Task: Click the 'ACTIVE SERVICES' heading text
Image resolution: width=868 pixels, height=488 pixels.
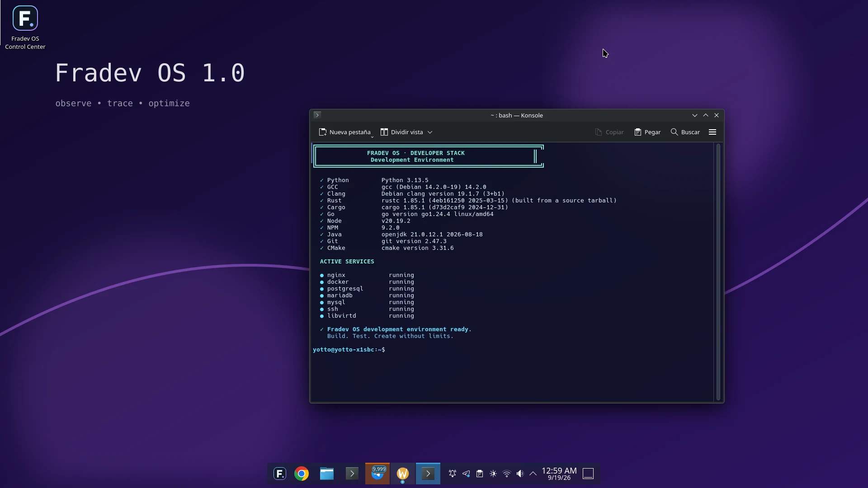Action: (x=347, y=262)
